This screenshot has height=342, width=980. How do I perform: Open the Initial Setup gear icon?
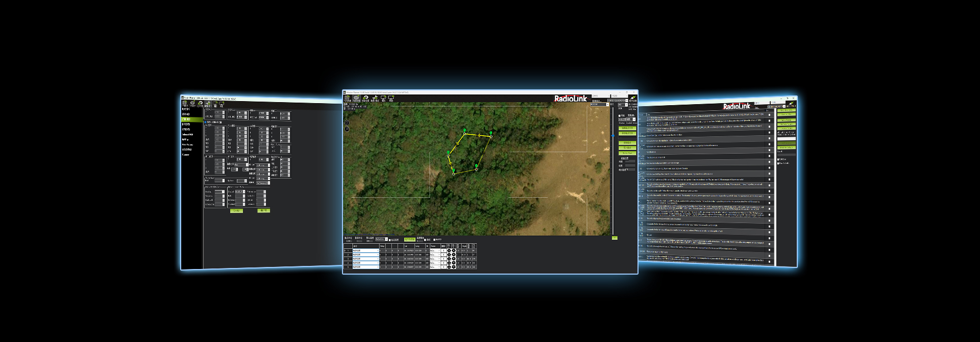[x=365, y=99]
